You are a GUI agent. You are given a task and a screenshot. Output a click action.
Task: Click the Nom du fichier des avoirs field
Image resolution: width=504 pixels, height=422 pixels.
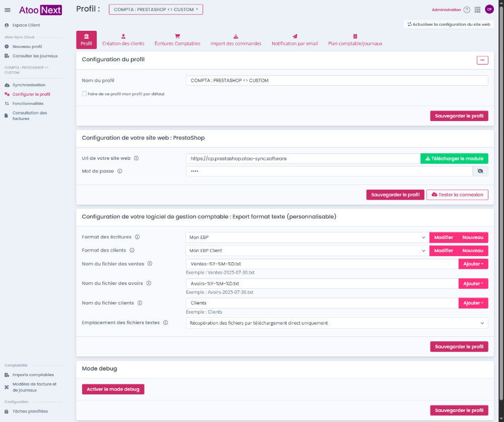322,284
